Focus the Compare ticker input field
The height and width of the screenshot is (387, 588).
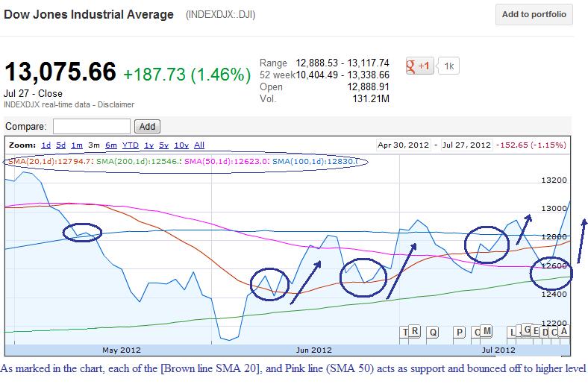tap(92, 127)
